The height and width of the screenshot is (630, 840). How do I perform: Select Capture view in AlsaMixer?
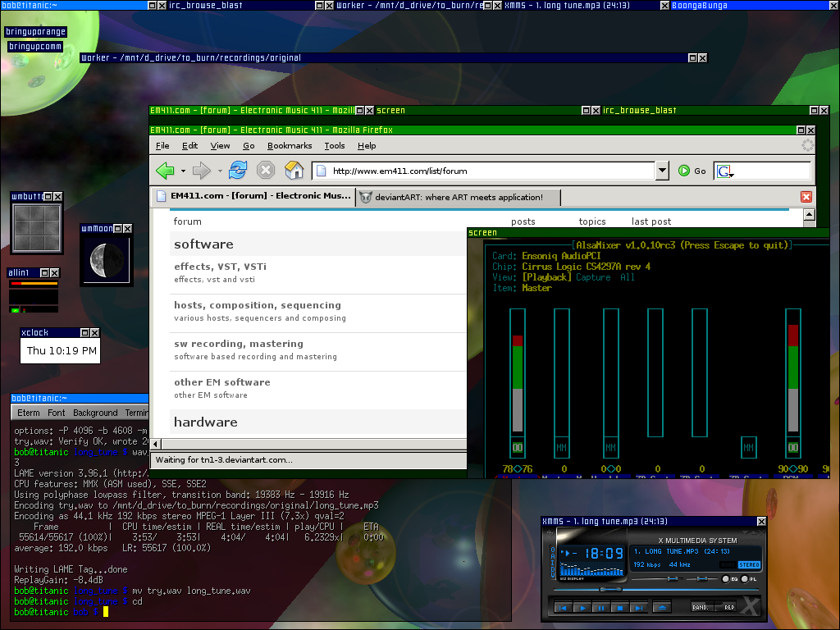593,277
